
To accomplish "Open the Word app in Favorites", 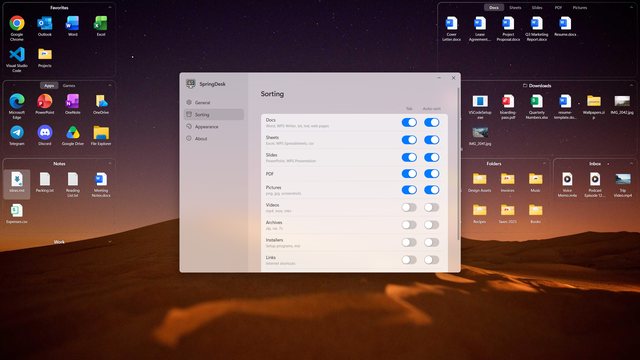I will coord(73,26).
